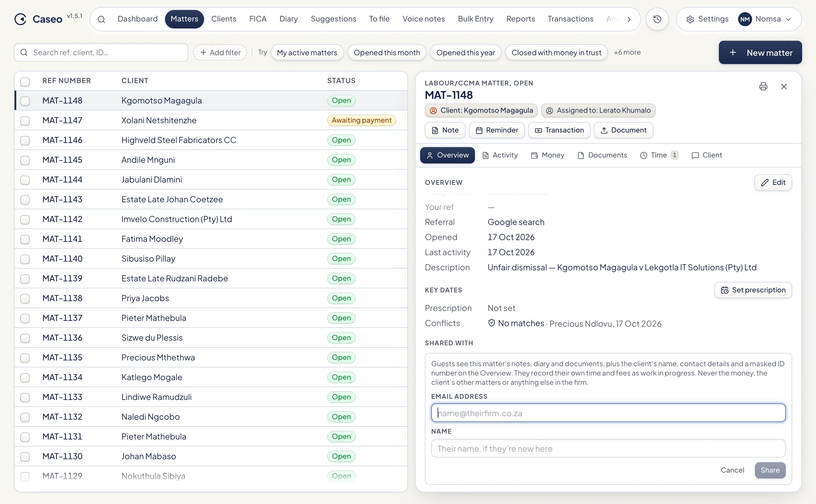Add a Transaction to the matter

coord(559,130)
